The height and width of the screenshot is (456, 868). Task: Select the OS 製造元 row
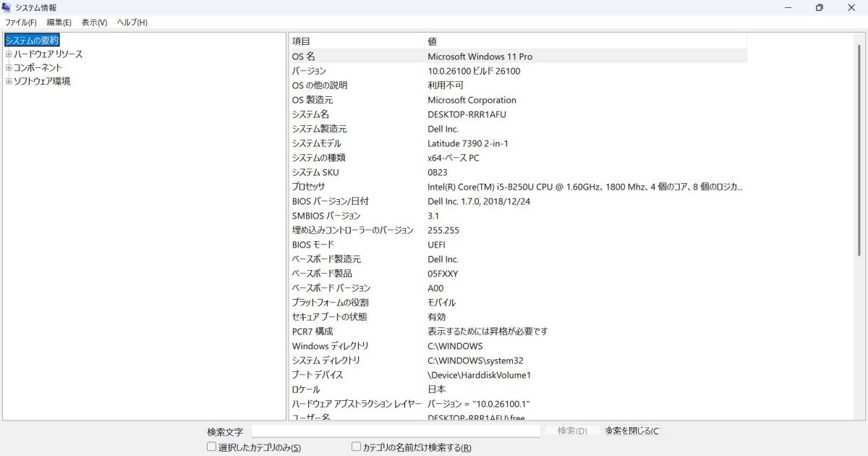[x=518, y=100]
